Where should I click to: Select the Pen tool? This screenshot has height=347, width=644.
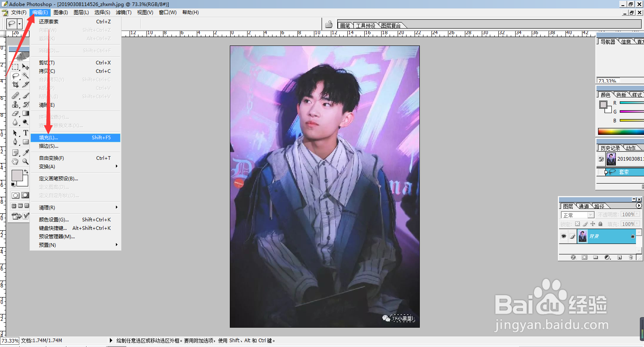[15, 142]
